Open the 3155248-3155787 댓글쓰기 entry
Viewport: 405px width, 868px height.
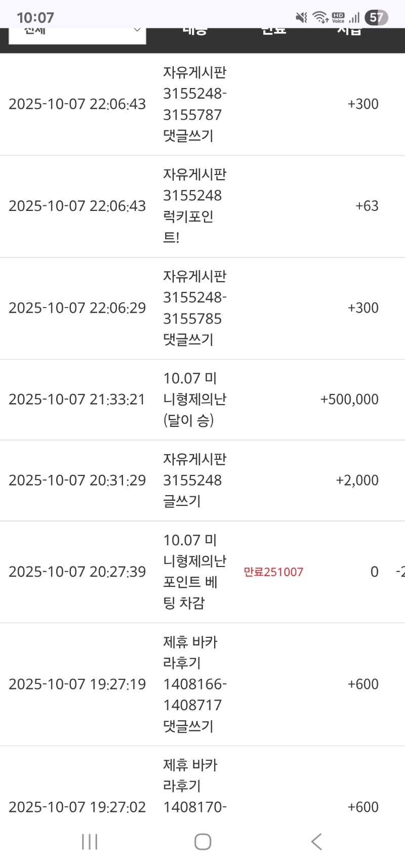click(194, 104)
